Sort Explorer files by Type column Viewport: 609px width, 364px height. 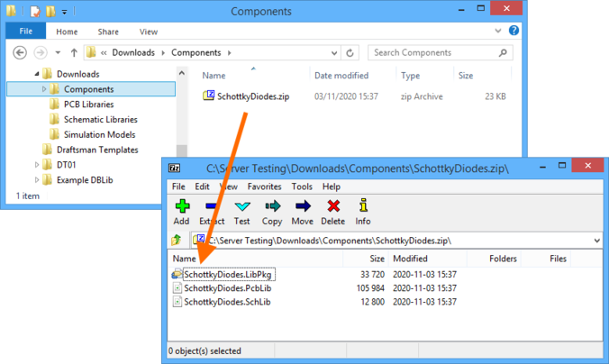pyautogui.click(x=410, y=76)
